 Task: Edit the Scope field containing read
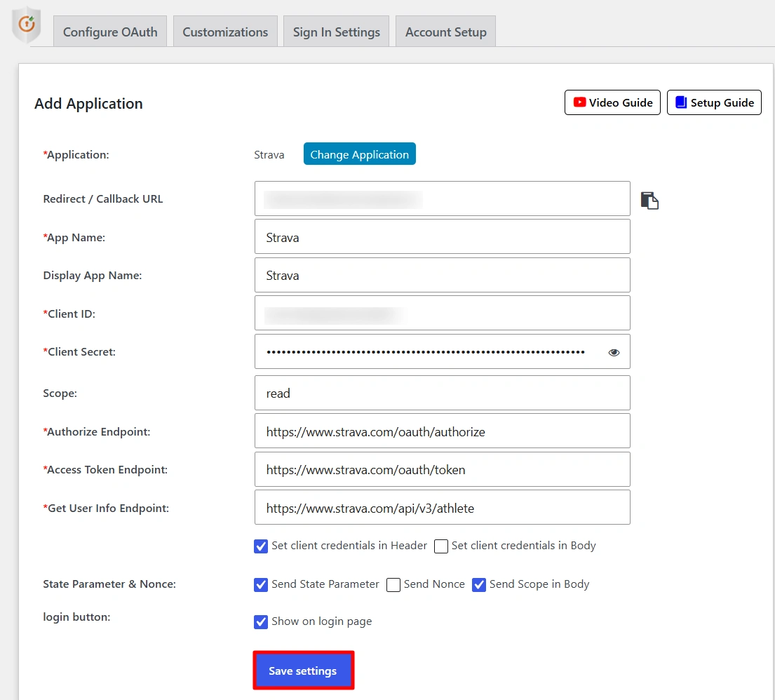(x=443, y=393)
